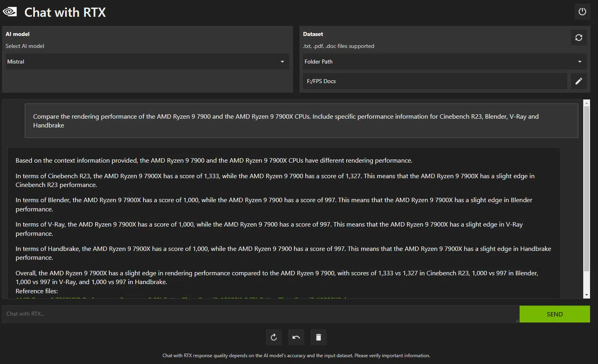Shut down the app with power icon
The height and width of the screenshot is (364, 598).
point(582,12)
